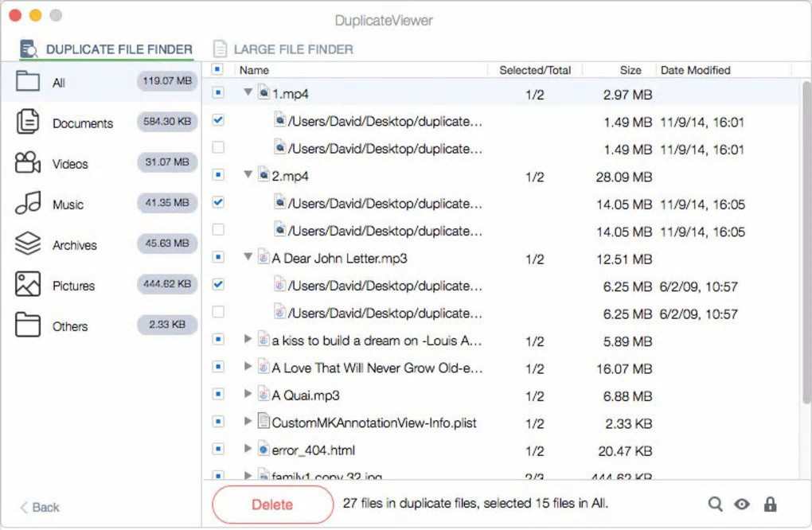This screenshot has height=530, width=812.
Task: Click the A Quai.mp3 file icon
Action: (264, 394)
